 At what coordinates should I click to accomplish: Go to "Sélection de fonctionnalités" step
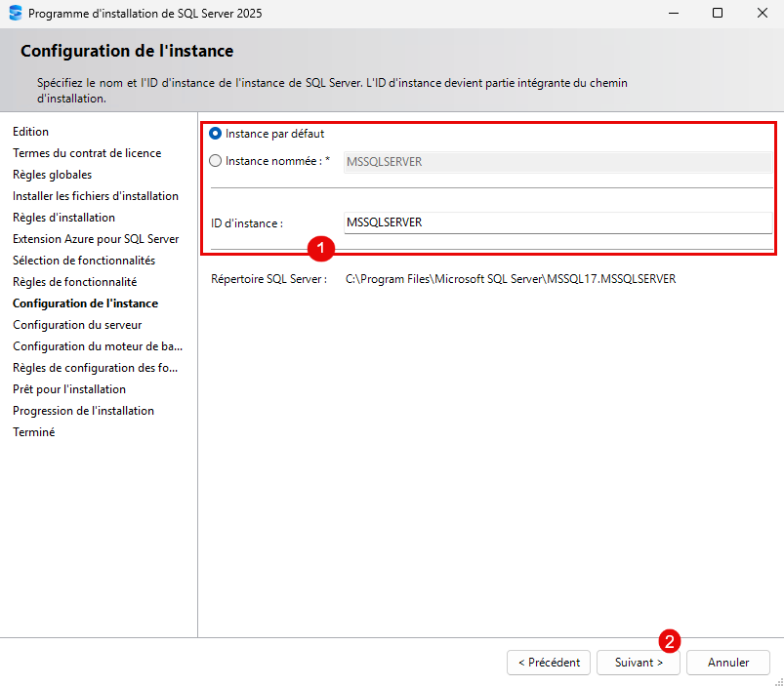[x=84, y=261]
